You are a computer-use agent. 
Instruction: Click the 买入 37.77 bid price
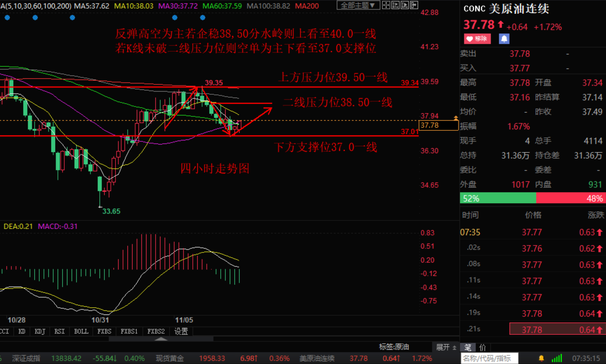point(520,69)
